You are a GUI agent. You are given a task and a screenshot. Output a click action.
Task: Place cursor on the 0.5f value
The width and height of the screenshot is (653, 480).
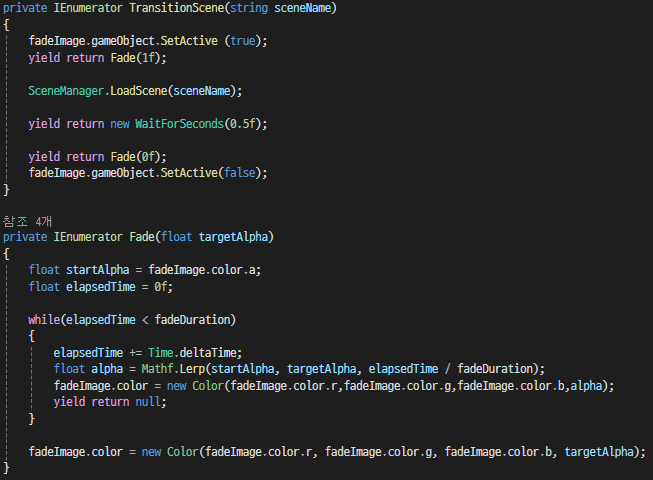(242, 124)
